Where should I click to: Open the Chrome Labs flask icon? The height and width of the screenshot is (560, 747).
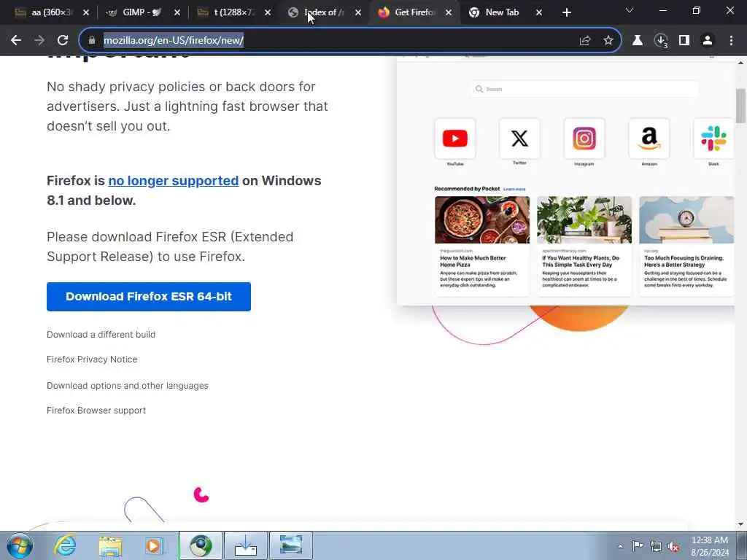[638, 41]
